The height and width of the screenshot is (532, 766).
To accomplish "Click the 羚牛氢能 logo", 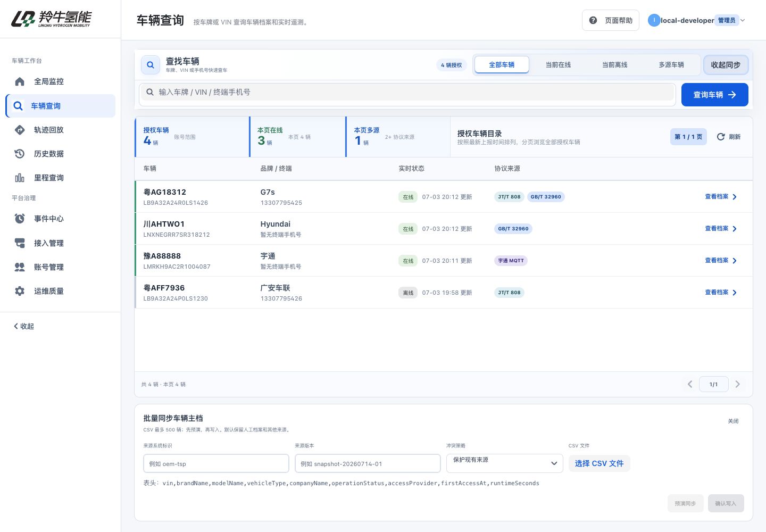I will point(51,19).
